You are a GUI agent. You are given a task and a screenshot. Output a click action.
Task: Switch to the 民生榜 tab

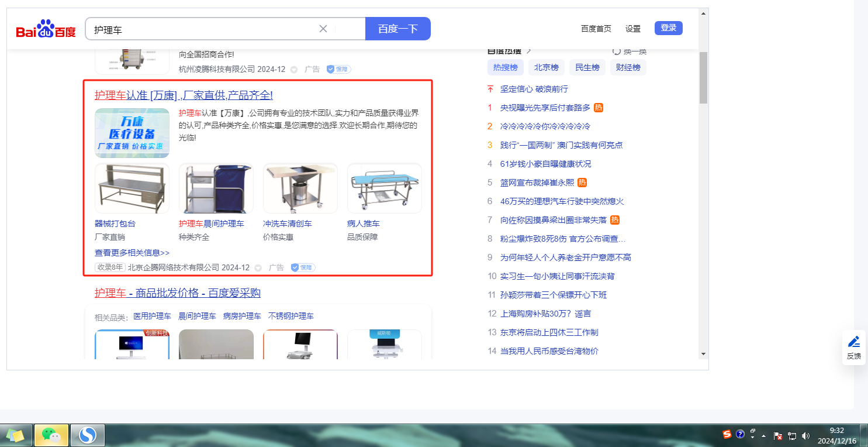pos(587,67)
